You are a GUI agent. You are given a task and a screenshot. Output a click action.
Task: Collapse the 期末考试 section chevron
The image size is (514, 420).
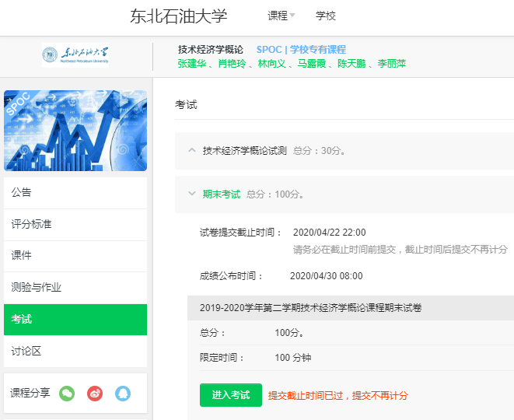pyautogui.click(x=192, y=194)
